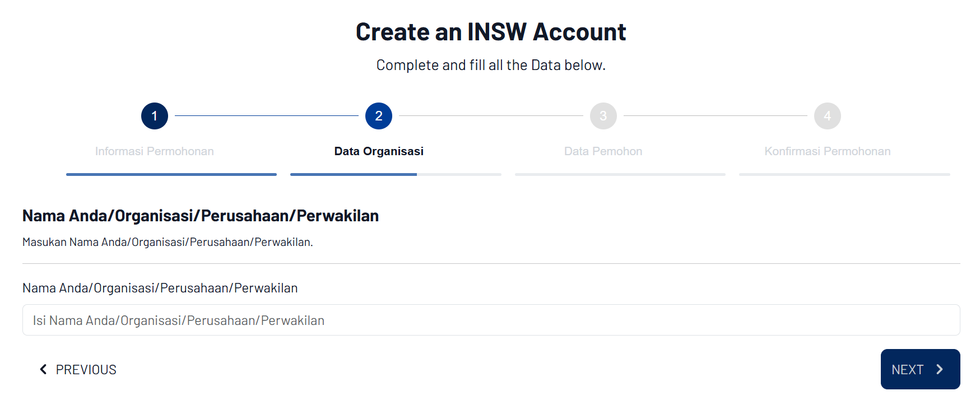Screen dimensions: 980x400
Task: Open the Informasi Permohonan step label
Action: click(x=154, y=151)
